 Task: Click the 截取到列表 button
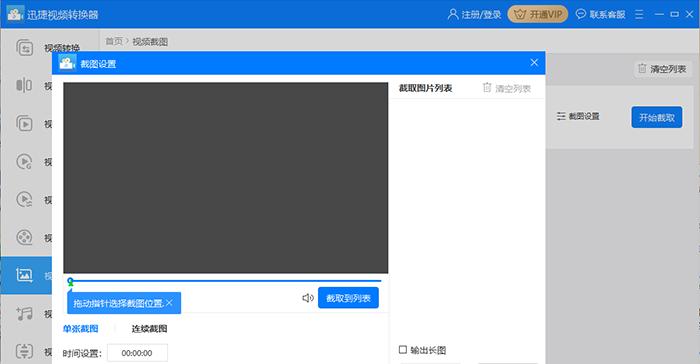click(x=348, y=298)
